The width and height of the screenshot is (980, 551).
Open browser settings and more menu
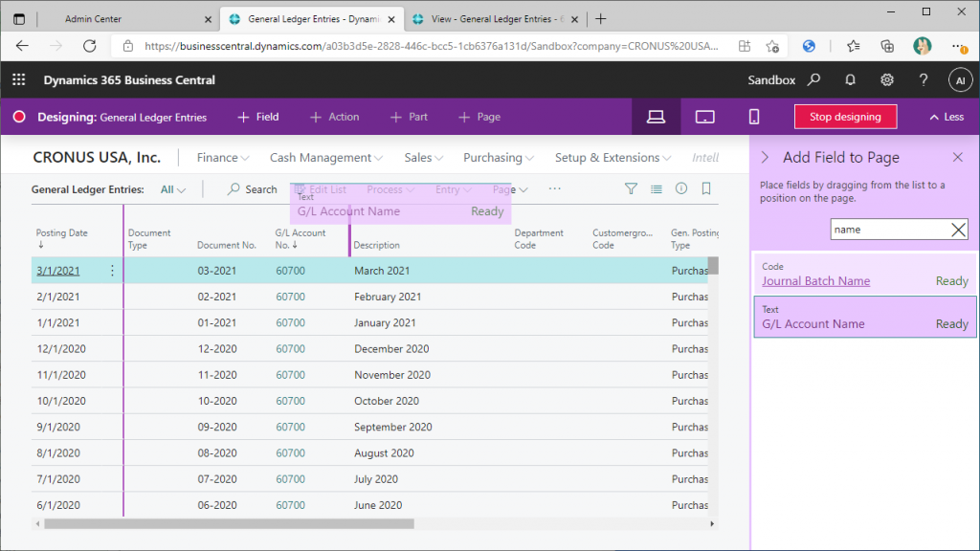pyautogui.click(x=958, y=46)
